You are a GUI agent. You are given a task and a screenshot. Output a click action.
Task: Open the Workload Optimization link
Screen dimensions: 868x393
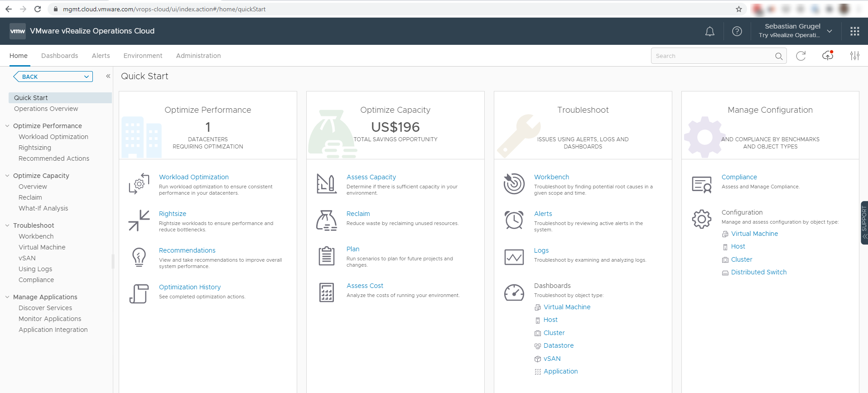193,177
